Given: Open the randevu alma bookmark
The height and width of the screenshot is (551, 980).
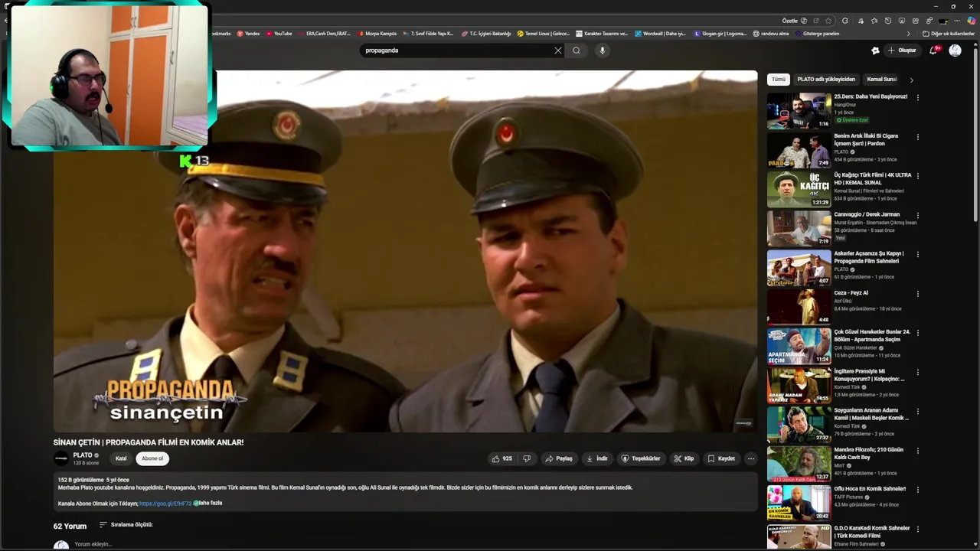Looking at the screenshot, I should (771, 34).
